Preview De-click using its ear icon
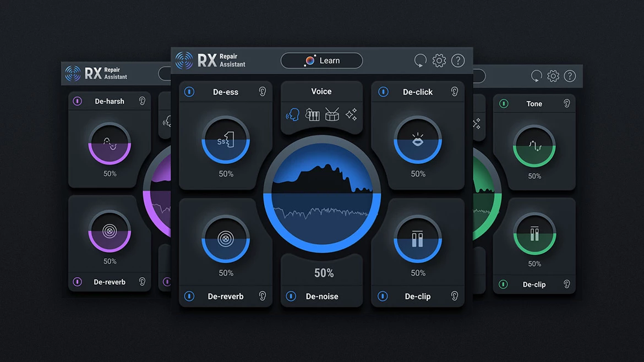 pos(454,92)
